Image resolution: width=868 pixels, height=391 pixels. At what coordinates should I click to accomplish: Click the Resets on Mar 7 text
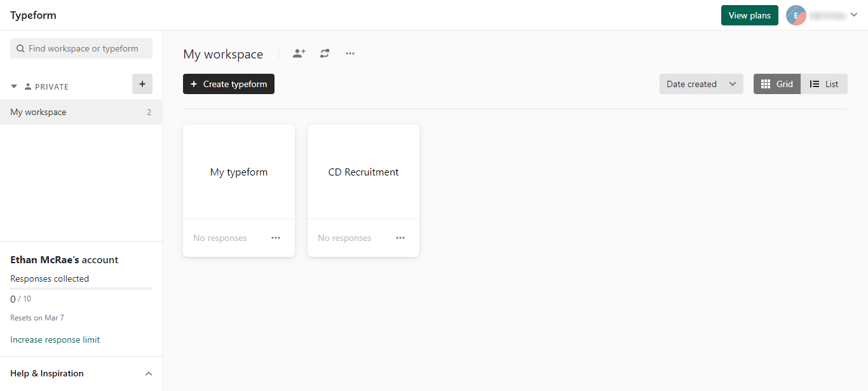pyautogui.click(x=37, y=317)
